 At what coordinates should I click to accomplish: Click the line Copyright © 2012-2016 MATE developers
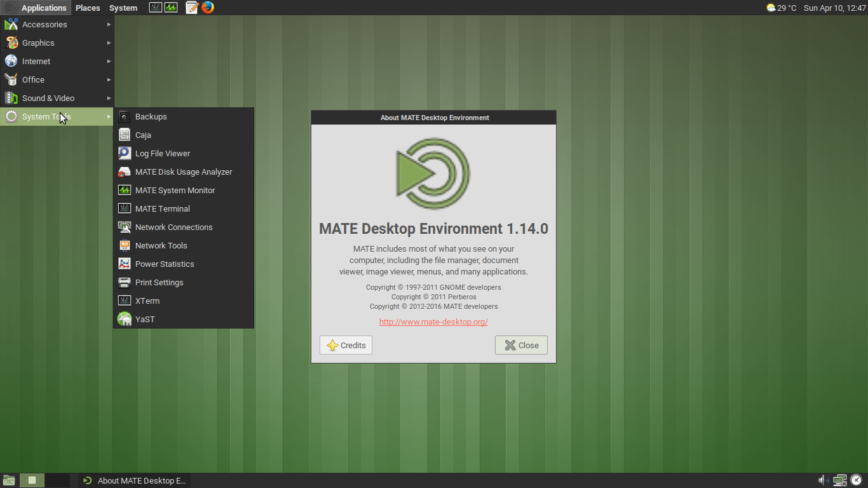(433, 306)
